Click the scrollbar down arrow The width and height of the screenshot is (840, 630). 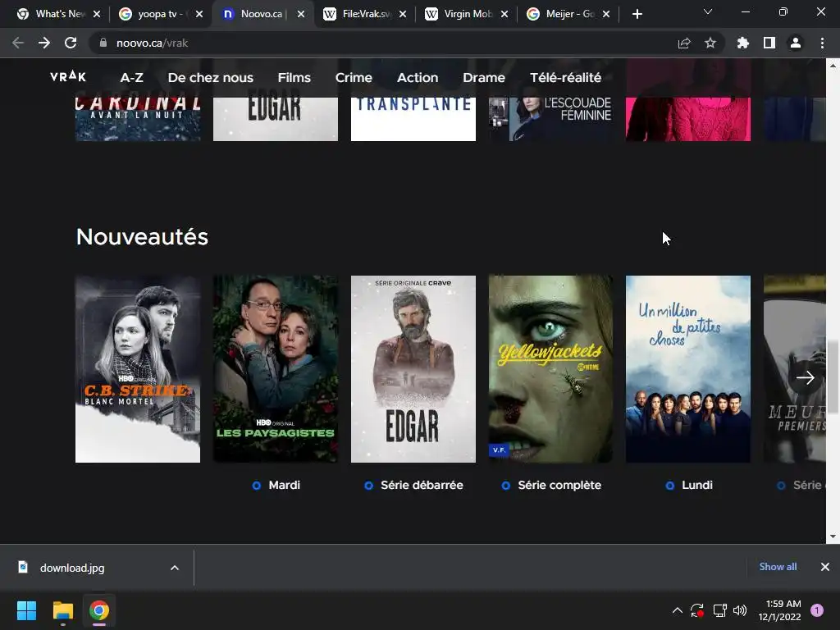coord(833,536)
